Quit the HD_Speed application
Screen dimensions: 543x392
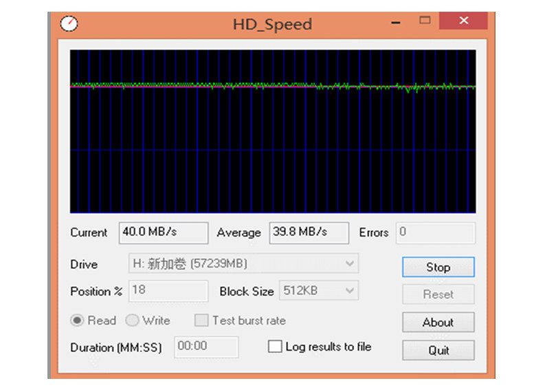pos(438,350)
